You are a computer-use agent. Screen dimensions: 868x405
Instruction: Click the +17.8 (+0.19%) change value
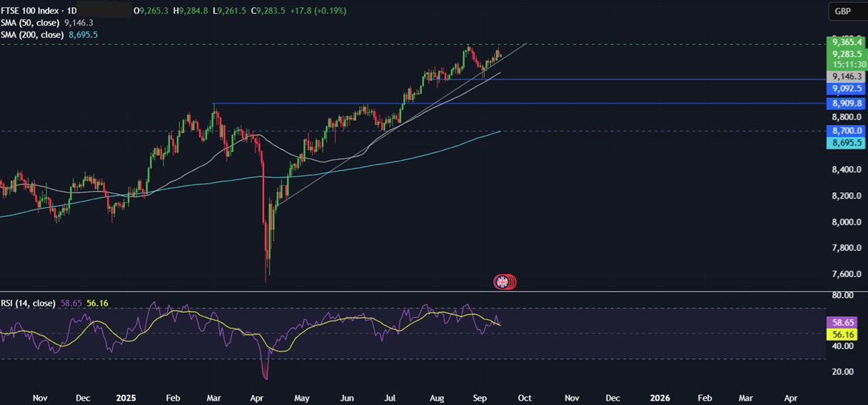pyautogui.click(x=317, y=11)
